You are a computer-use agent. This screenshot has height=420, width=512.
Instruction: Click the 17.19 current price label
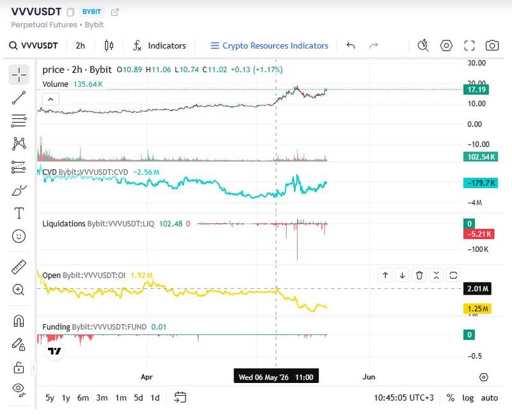(x=476, y=89)
